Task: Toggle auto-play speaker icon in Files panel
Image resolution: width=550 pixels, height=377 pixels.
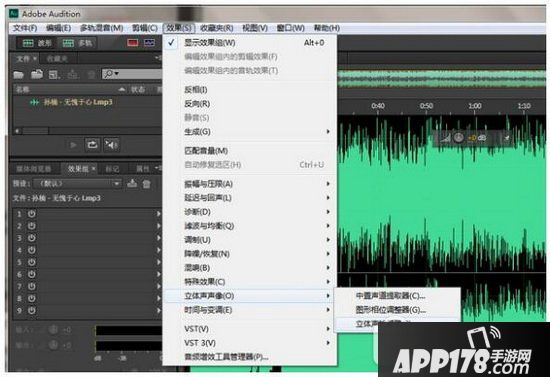Action: pos(112,144)
